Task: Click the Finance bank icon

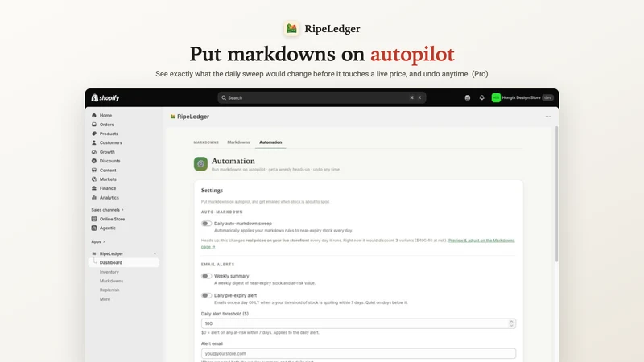Action: point(94,188)
